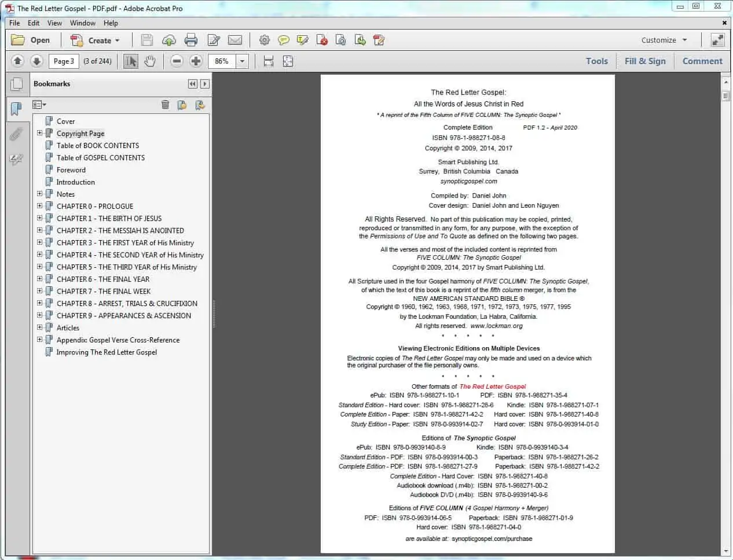The image size is (733, 560).
Task: Open the File menu
Action: click(14, 23)
